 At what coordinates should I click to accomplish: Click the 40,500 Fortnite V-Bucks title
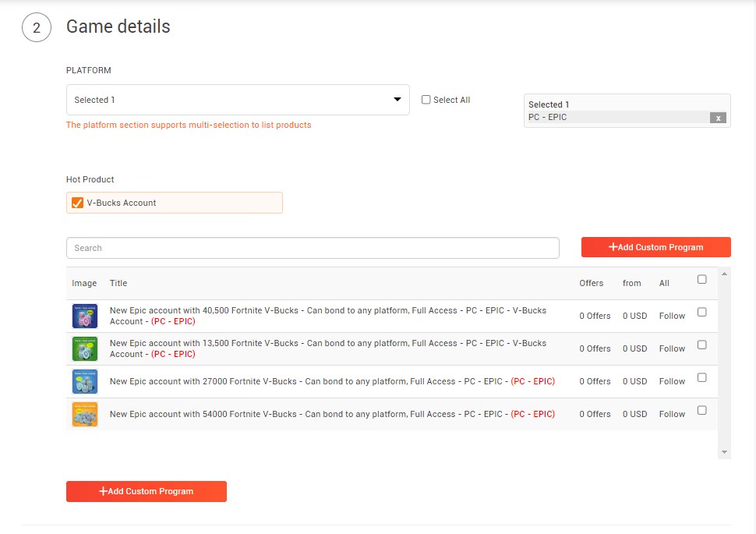(328, 316)
